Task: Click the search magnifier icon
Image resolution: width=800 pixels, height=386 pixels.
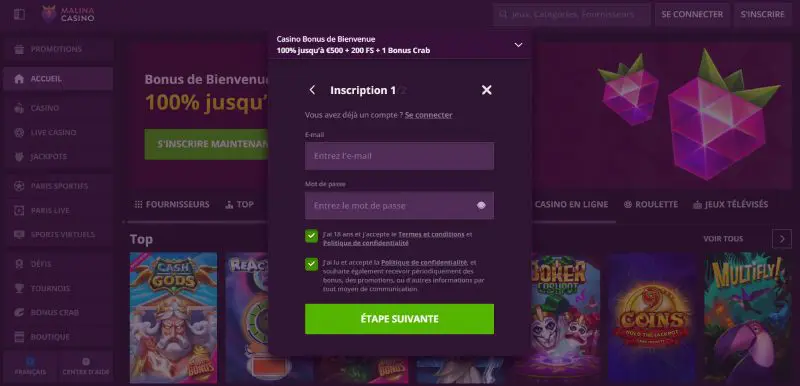Action: [504, 15]
